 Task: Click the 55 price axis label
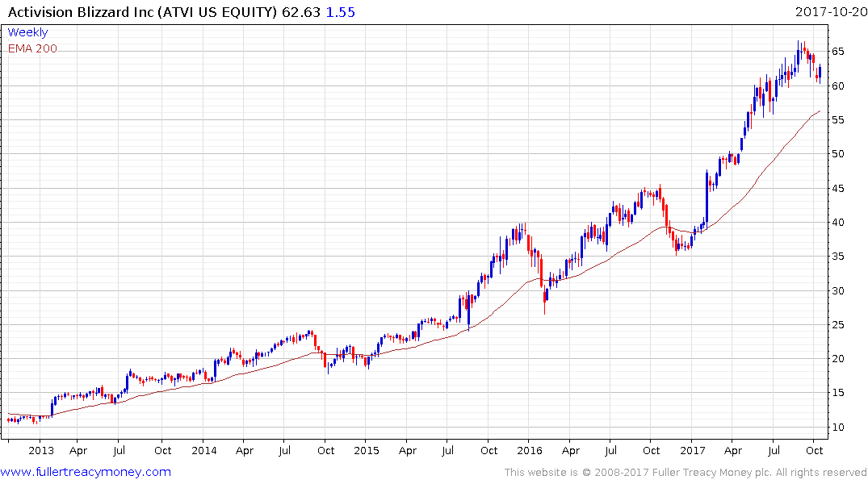[x=837, y=120]
